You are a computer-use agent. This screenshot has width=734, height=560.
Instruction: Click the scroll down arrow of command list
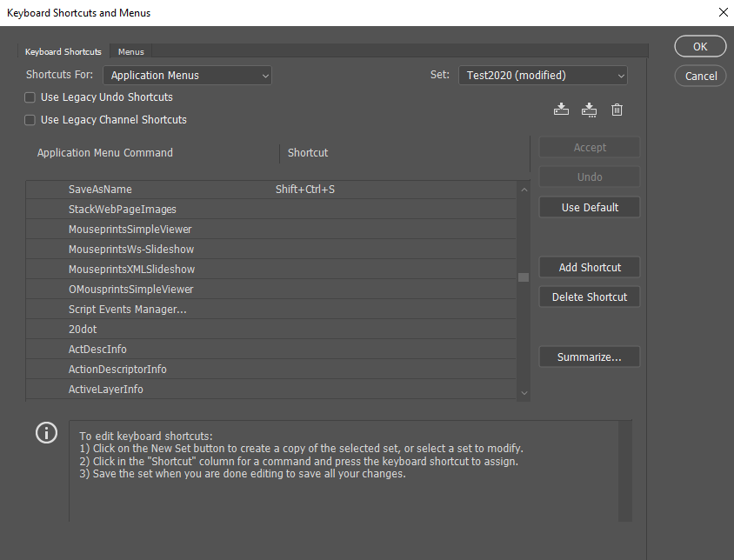pyautogui.click(x=524, y=393)
